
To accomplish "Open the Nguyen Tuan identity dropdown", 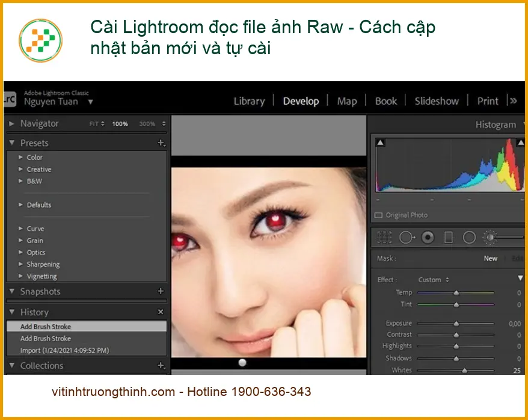I will [91, 102].
